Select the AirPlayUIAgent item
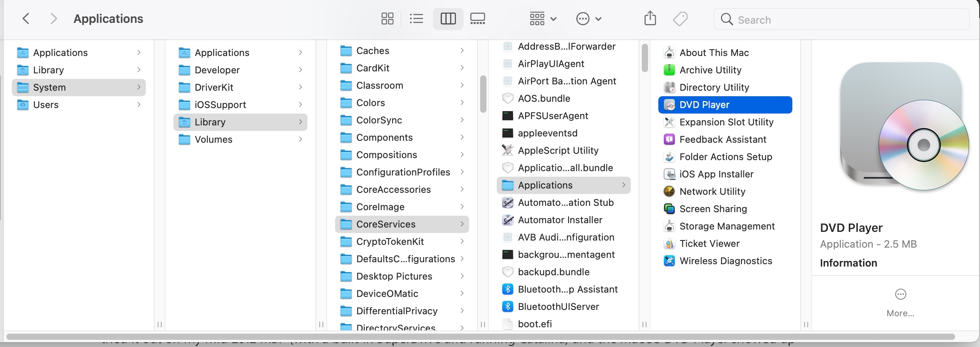The image size is (980, 347). coord(564,64)
